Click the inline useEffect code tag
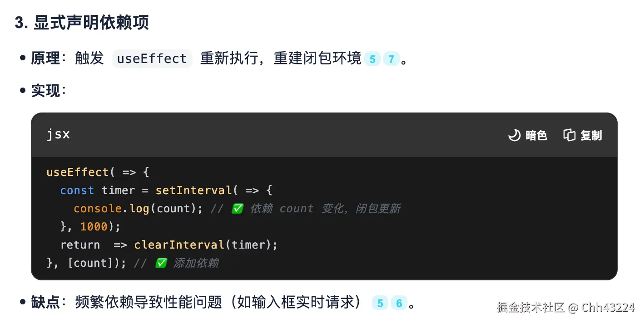Screen dimensions: 644x323 click(x=152, y=59)
